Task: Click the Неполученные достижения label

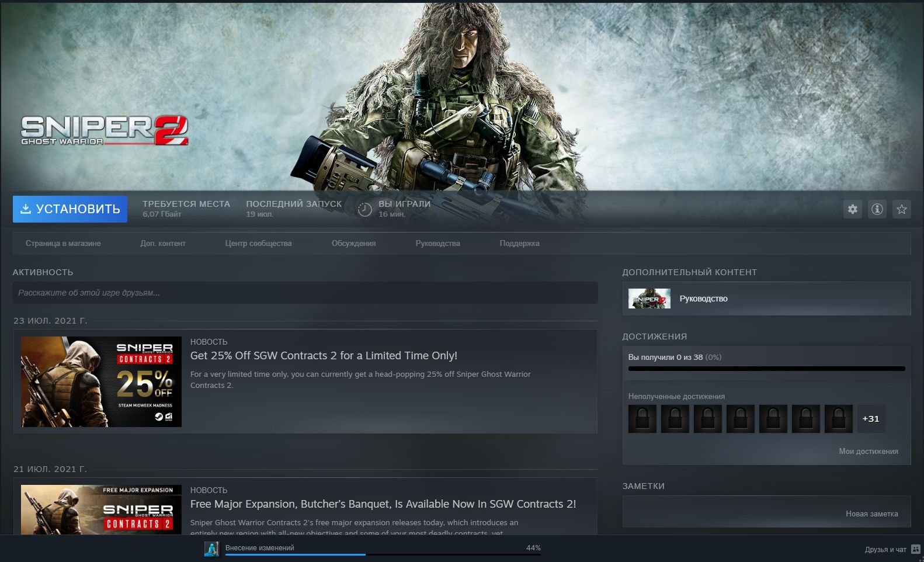Action: click(676, 397)
